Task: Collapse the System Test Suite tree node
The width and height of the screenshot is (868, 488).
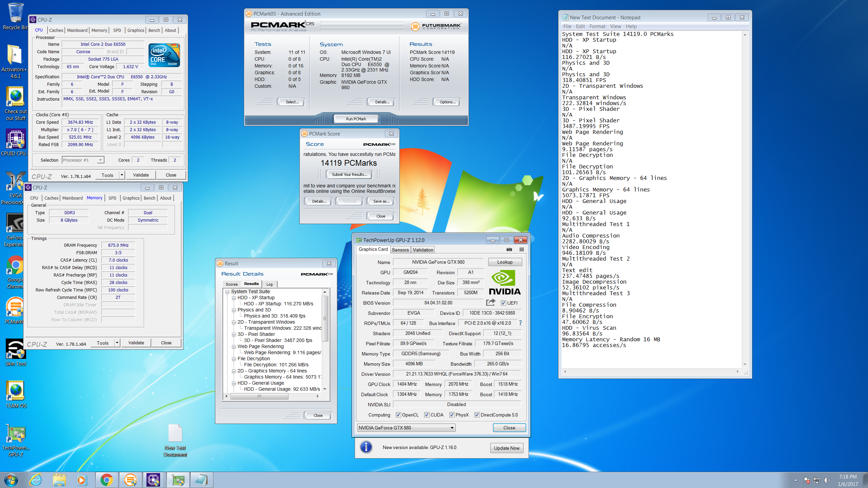Action: (x=228, y=292)
